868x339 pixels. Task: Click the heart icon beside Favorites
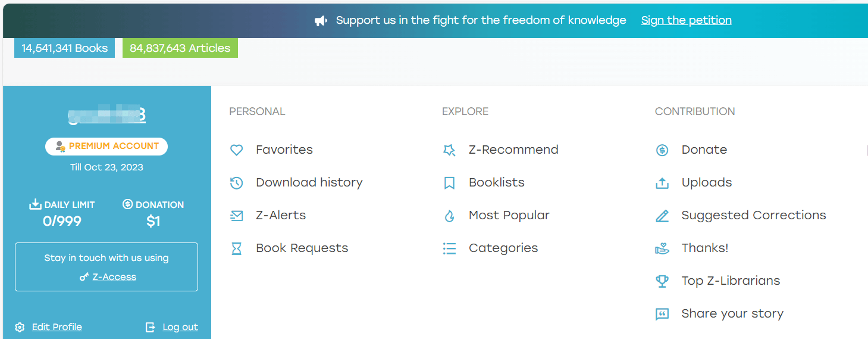pyautogui.click(x=237, y=150)
